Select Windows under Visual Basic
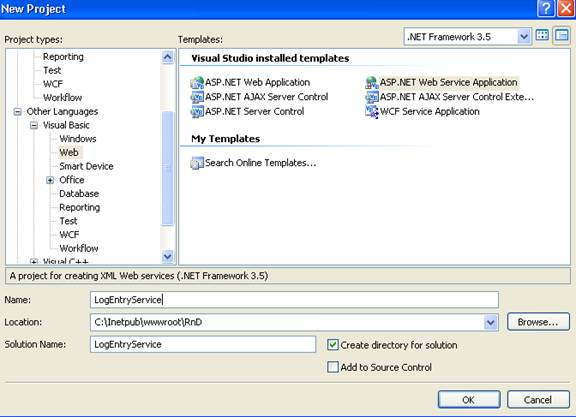576x417 pixels. (78, 139)
